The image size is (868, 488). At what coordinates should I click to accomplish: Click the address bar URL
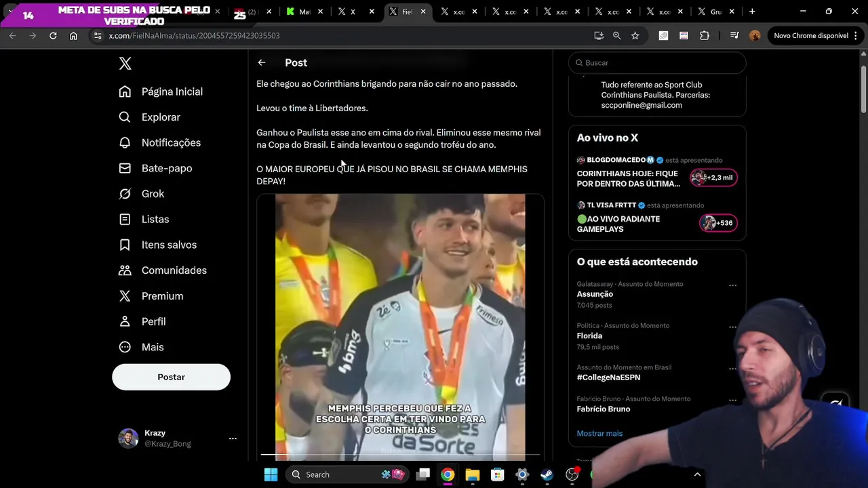[x=194, y=35]
